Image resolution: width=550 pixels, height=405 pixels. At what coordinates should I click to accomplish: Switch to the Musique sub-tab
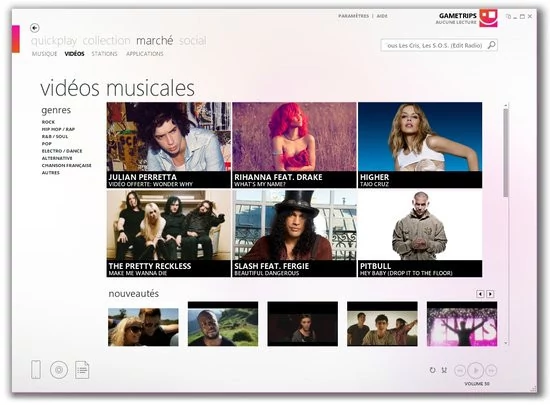click(x=45, y=54)
